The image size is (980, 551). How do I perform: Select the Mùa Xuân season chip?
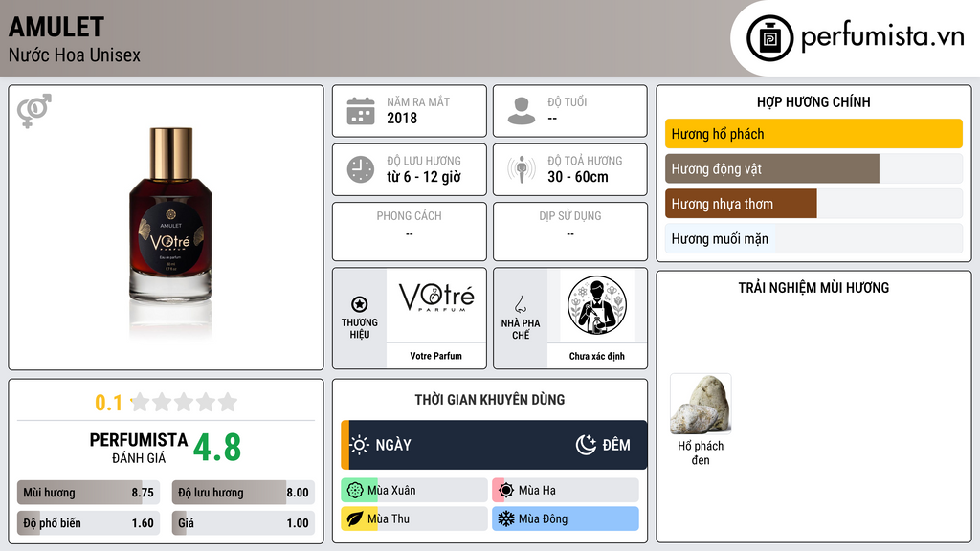click(413, 491)
